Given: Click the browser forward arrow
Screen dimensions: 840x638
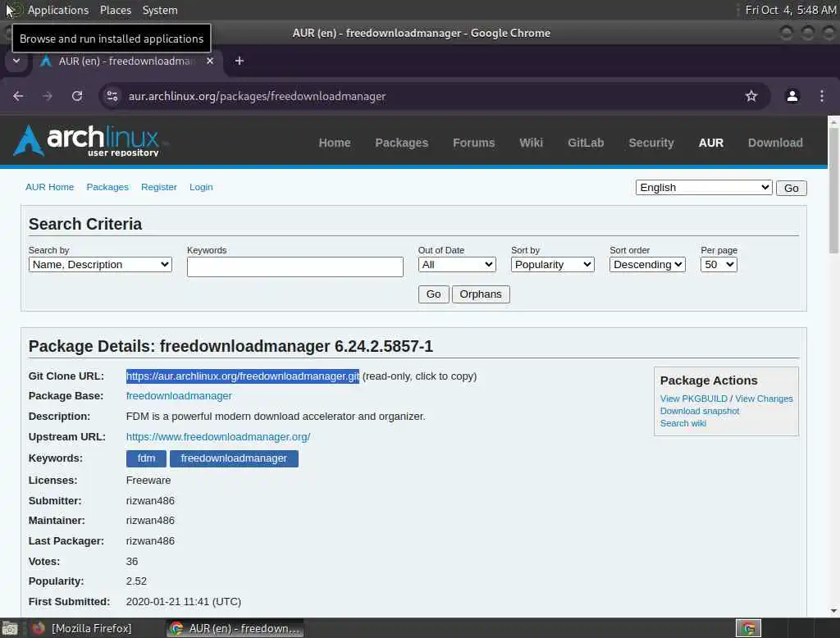Looking at the screenshot, I should (x=48, y=96).
